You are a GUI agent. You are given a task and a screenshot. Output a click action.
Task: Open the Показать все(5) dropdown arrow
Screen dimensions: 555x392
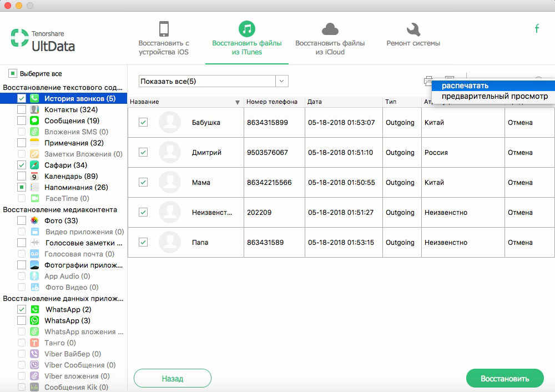click(x=282, y=81)
